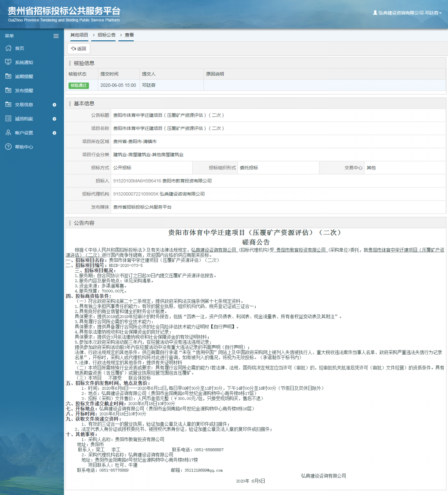
Task: Expand the 交易信息 submenu arrow
Action: (55, 105)
